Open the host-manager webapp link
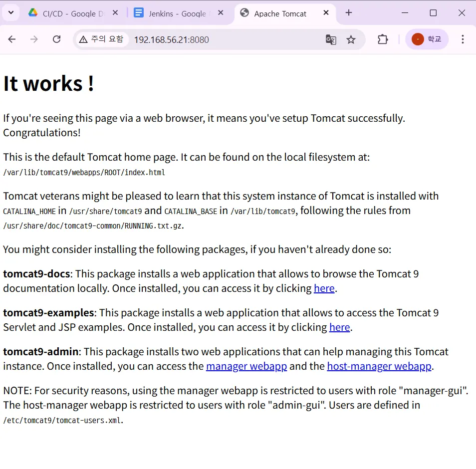Screen dimensions: 476x469 pos(379,366)
